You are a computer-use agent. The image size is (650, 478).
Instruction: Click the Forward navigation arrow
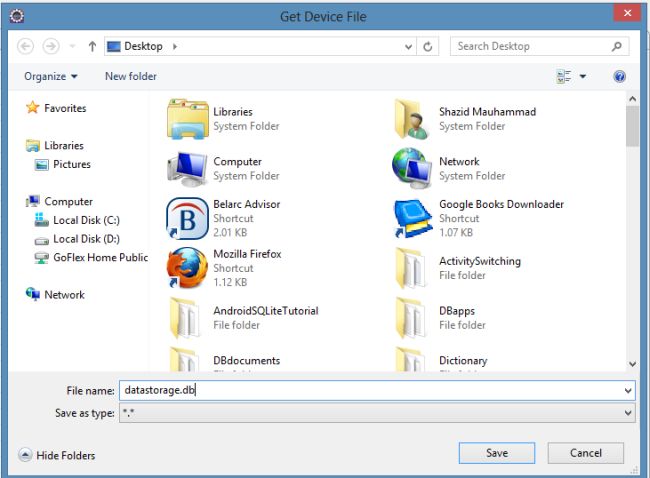pos(51,46)
